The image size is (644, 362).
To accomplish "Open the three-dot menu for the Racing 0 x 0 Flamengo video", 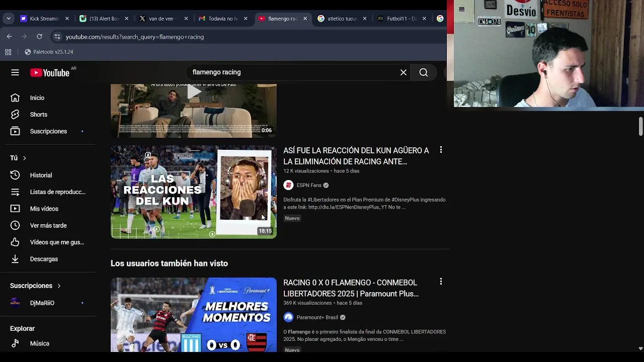I will point(441,282).
